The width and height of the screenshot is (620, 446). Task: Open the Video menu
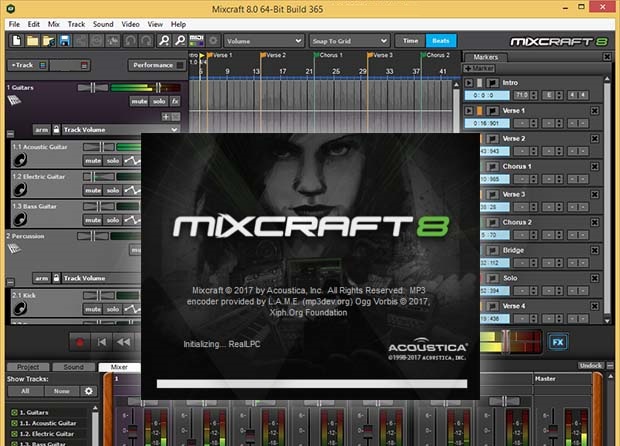(x=130, y=24)
